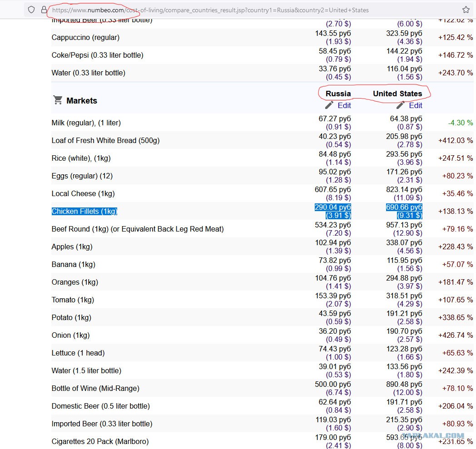476x449 pixels.
Task: Click the Apples (1kg) label
Action: 72,247
